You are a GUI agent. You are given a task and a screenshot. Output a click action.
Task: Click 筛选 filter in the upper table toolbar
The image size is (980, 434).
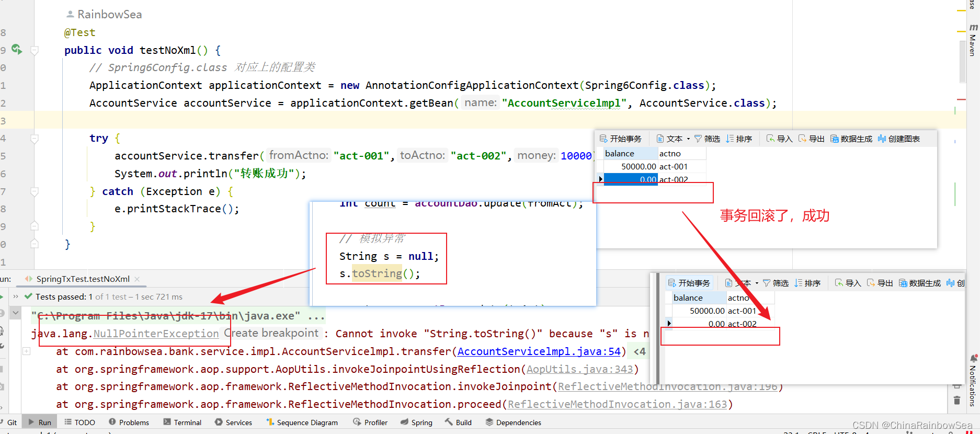707,139
